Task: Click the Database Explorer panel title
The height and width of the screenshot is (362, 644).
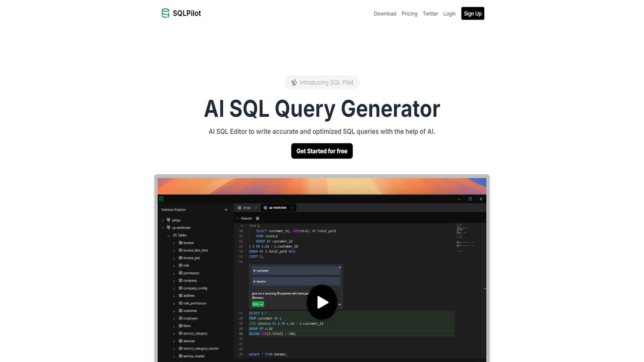Action: coord(173,210)
